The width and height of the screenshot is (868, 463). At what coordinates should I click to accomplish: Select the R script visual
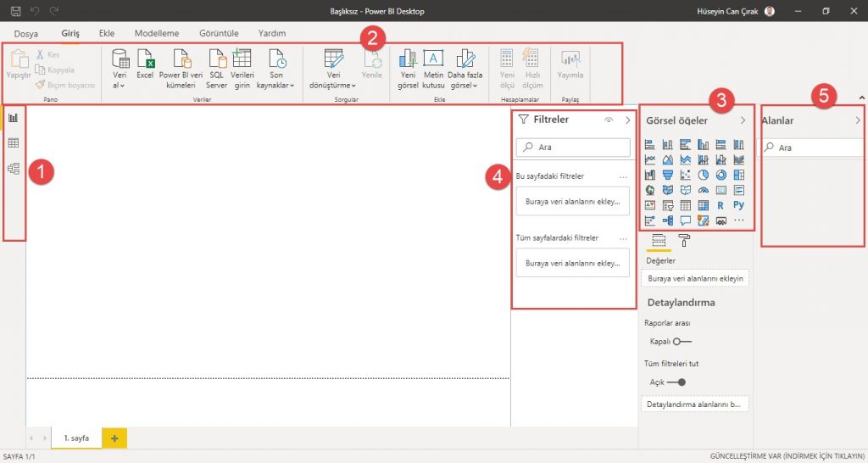click(721, 205)
